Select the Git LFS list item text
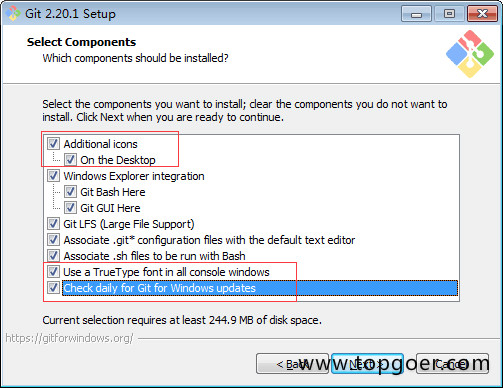Viewport: 503px width, 388px height. [129, 224]
